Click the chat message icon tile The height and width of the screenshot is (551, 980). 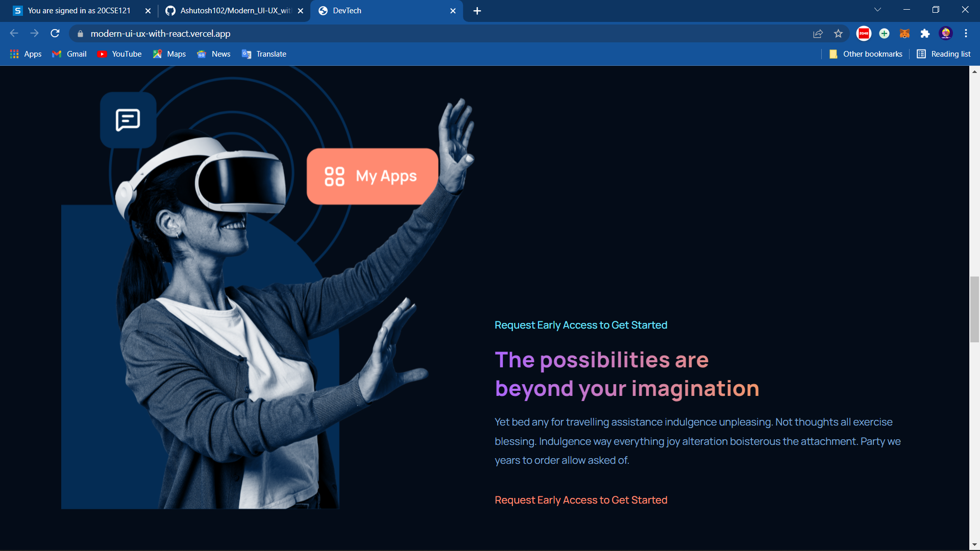pos(128,120)
